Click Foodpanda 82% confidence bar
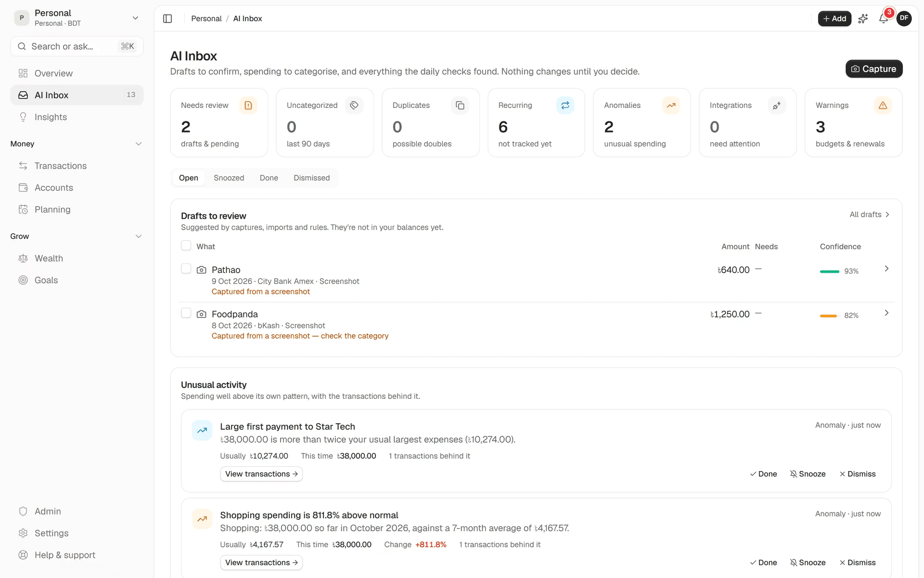Viewport: 924px width, 578px height. coord(830,316)
